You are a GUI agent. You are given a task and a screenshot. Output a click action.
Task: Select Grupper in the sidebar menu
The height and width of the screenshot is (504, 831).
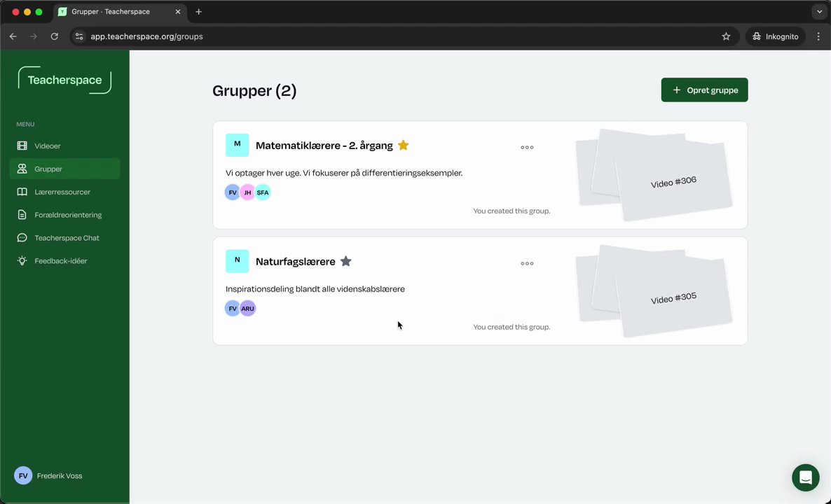pyautogui.click(x=64, y=169)
